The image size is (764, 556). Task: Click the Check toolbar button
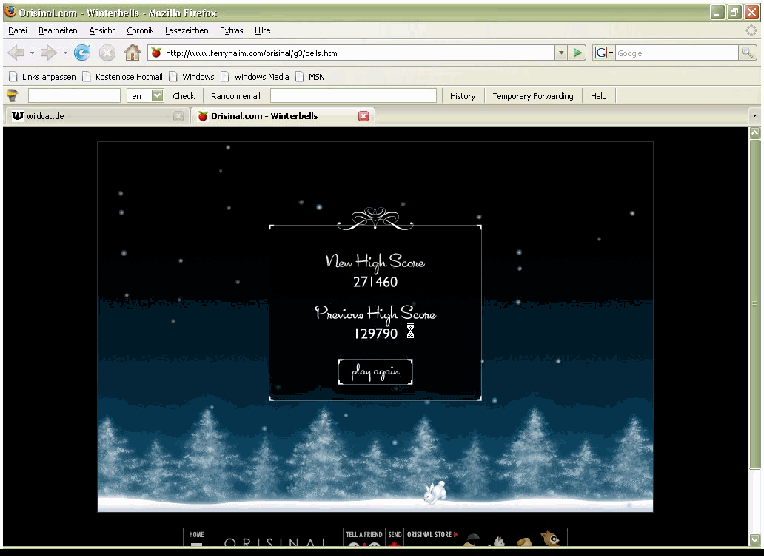coord(183,96)
